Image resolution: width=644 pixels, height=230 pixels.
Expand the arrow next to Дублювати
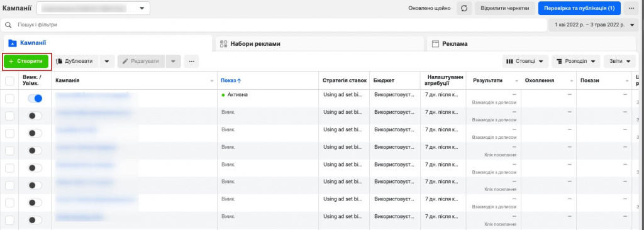pyautogui.click(x=107, y=61)
